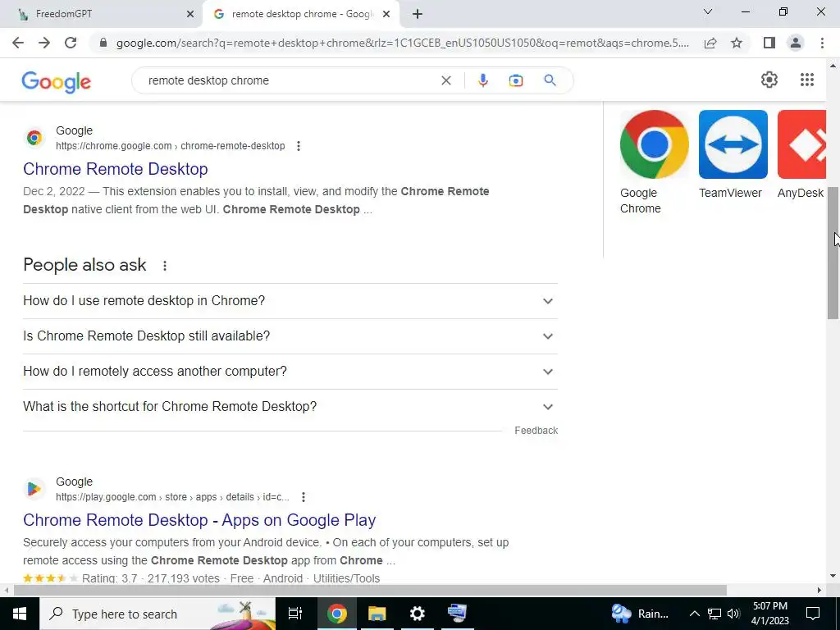
Task: Open the Chrome three-dot menu
Action: click(x=822, y=43)
